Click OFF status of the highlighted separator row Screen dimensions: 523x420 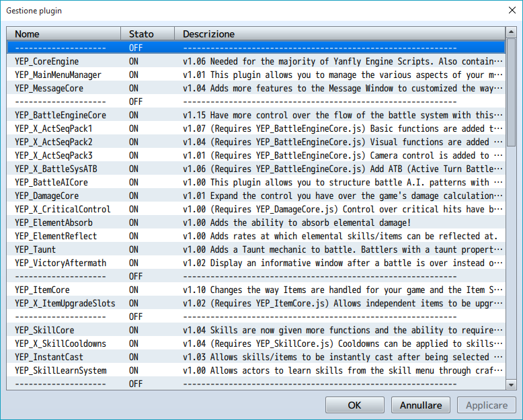tap(136, 48)
